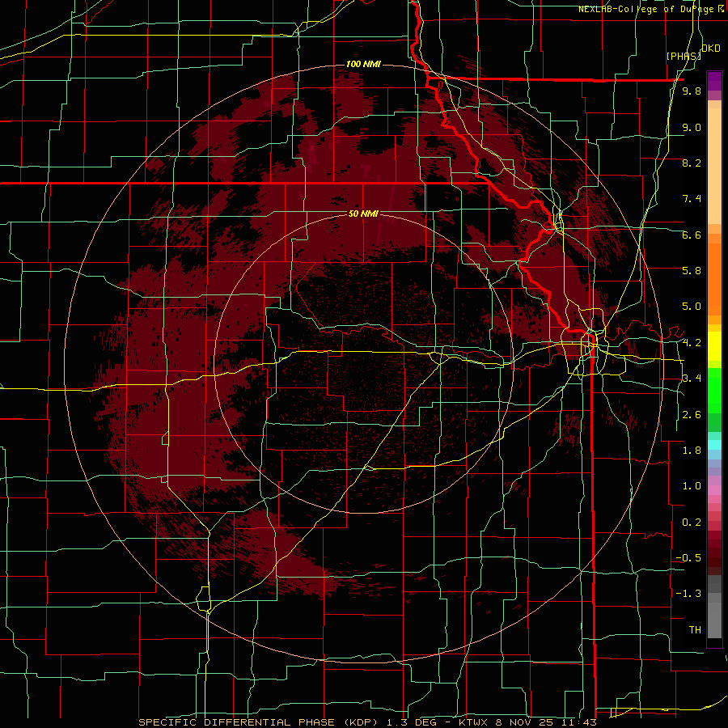The width and height of the screenshot is (728, 728).
Task: Click the 3.4 scale value
Action: coord(692,379)
